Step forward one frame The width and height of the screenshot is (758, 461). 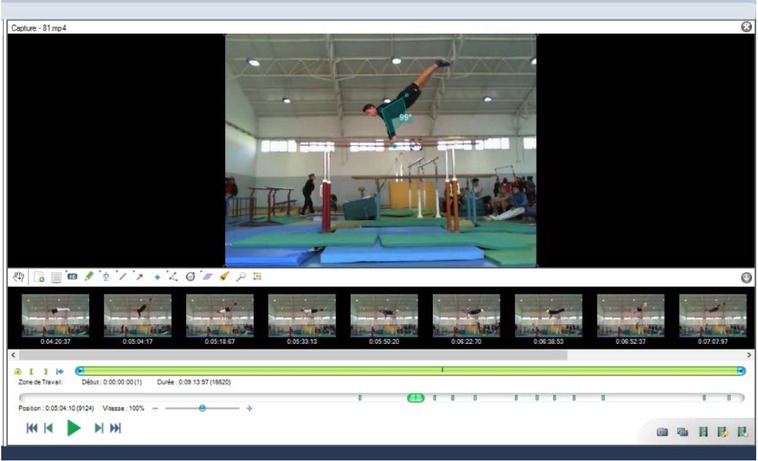tap(98, 428)
